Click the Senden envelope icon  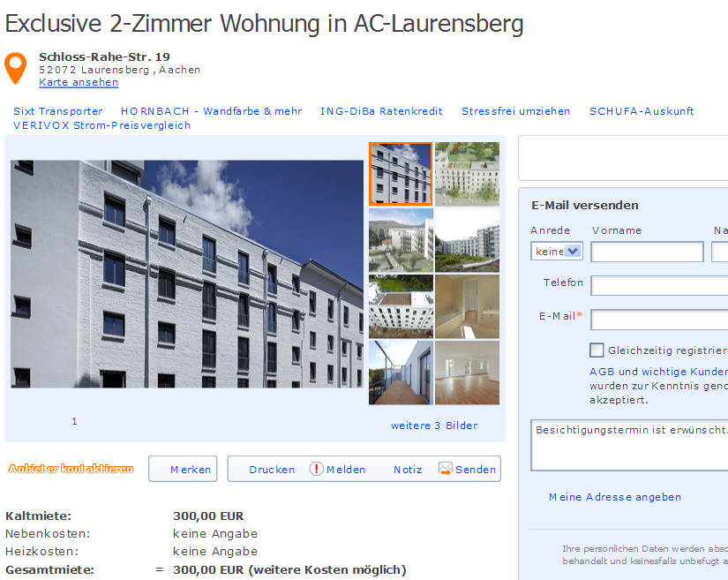[x=445, y=469]
